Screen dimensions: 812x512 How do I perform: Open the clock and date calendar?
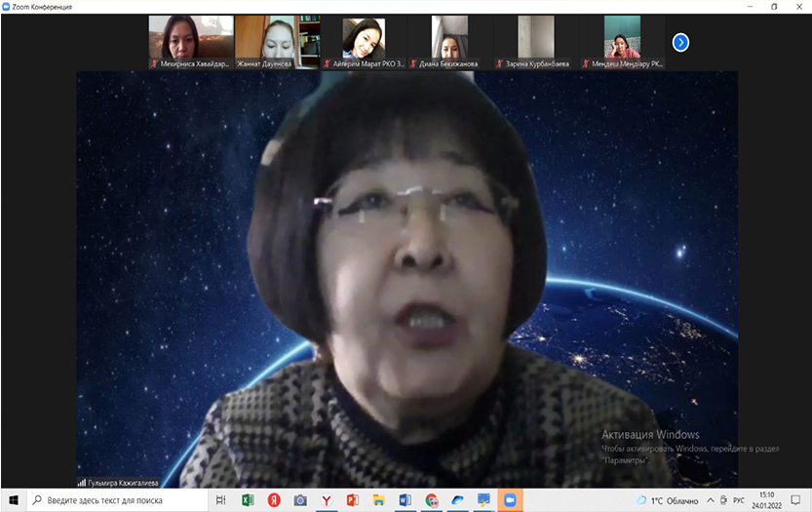click(766, 500)
